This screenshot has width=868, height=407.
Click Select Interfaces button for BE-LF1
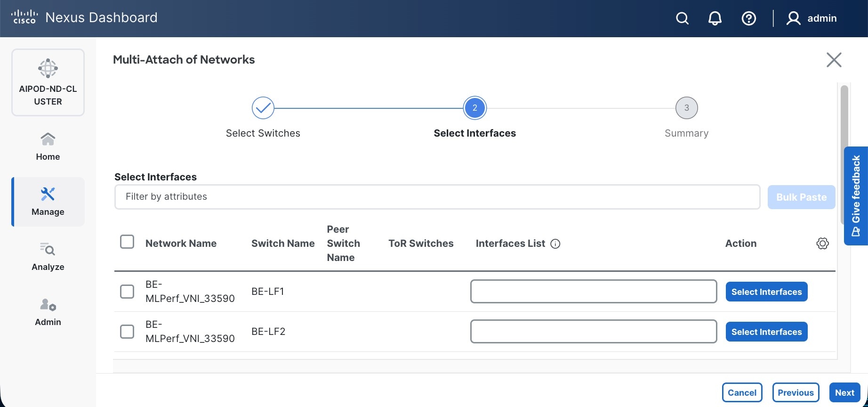coord(766,292)
